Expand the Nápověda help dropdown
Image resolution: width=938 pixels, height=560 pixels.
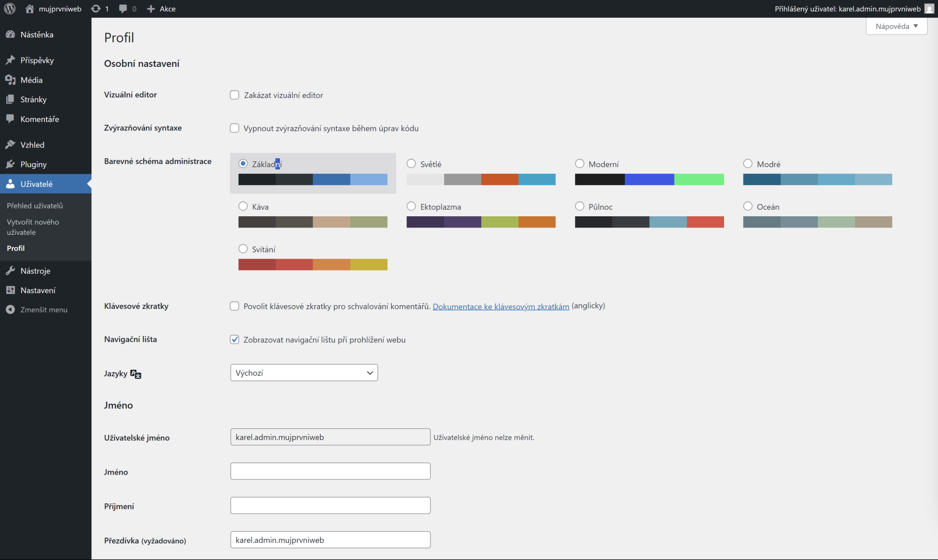(x=896, y=26)
